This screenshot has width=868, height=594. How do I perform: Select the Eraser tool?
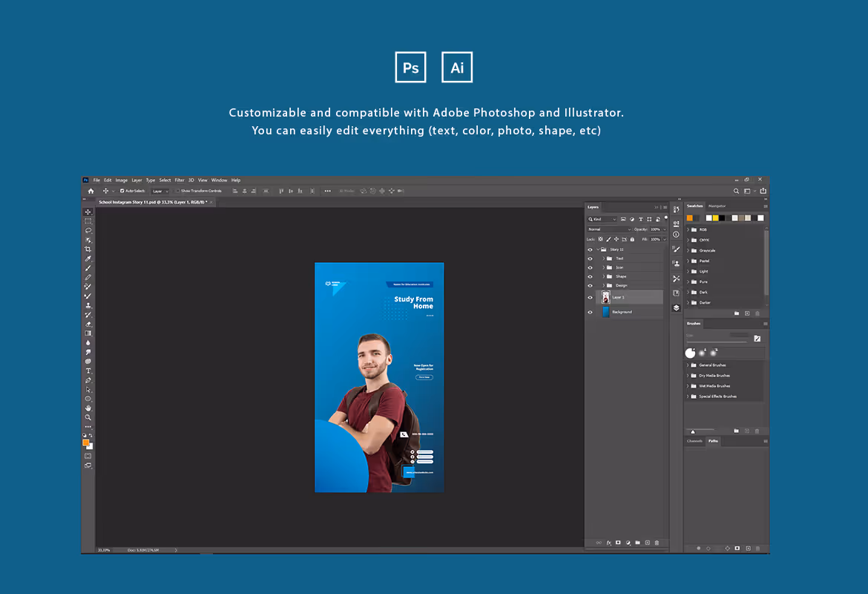tap(88, 324)
